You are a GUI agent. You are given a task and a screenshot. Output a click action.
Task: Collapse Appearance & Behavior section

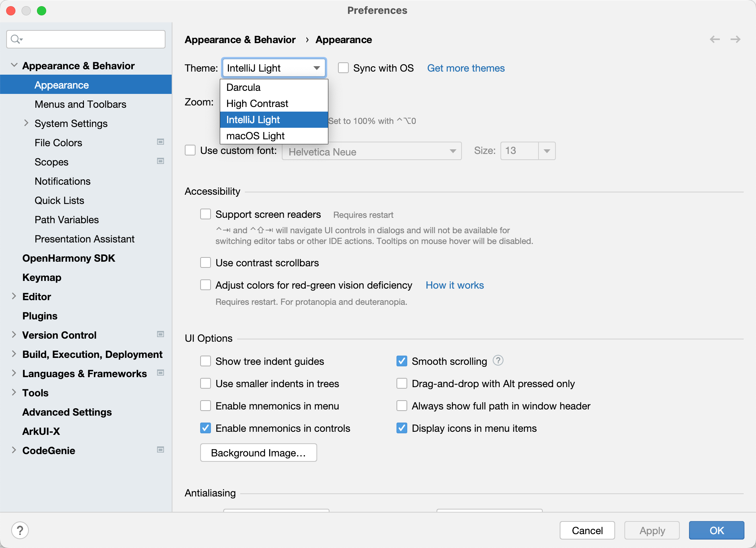pyautogui.click(x=14, y=65)
